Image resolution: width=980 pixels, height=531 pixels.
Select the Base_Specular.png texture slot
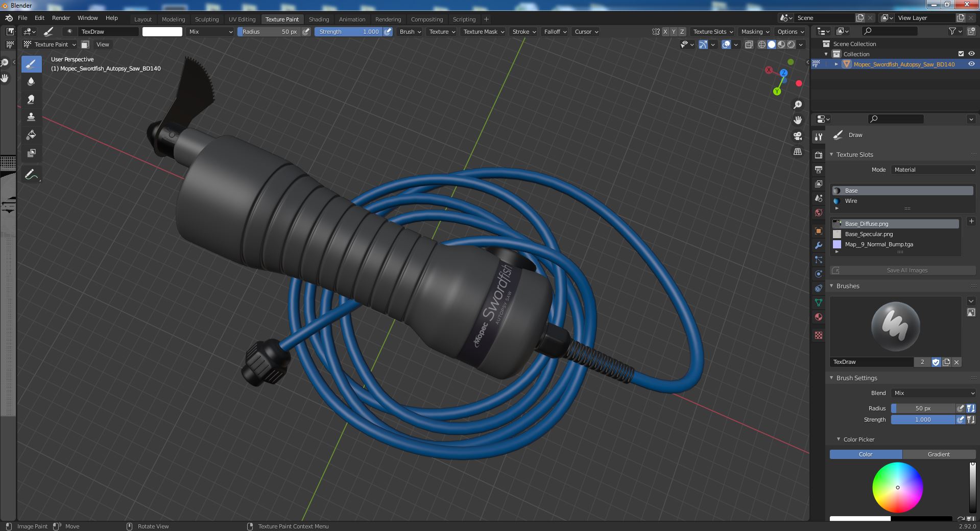click(x=896, y=234)
